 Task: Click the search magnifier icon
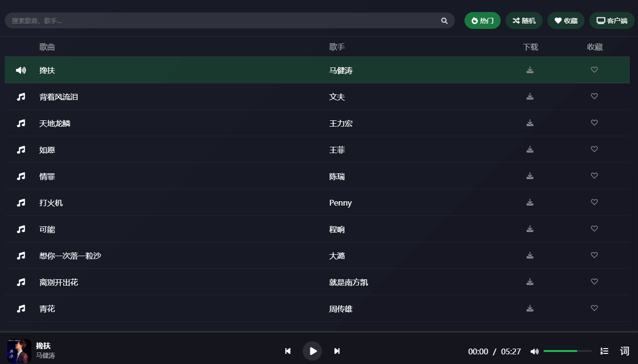point(444,21)
